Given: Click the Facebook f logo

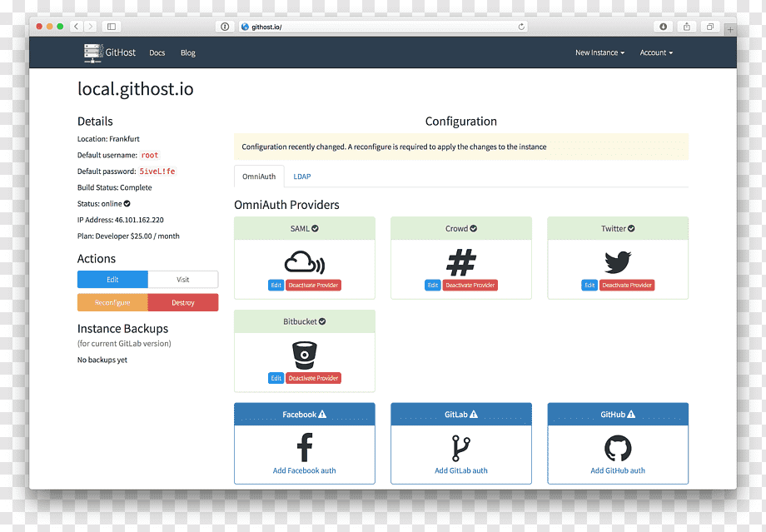Looking at the screenshot, I should pyautogui.click(x=305, y=447).
